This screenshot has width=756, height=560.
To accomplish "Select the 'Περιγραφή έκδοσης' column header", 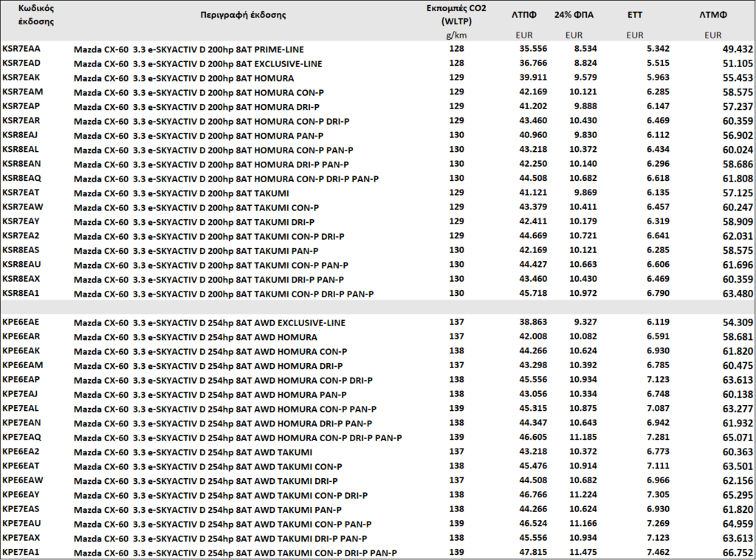I will click(x=243, y=15).
